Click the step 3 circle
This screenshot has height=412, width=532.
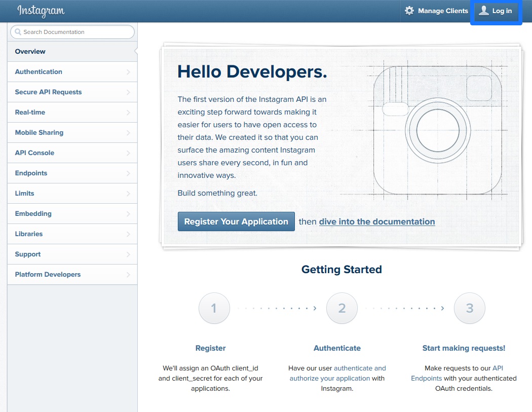470,308
